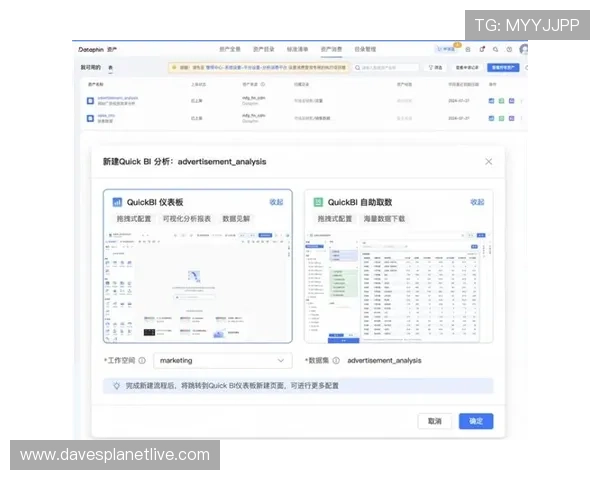The width and height of the screenshot is (600, 480).
Task: Click the blue dashboard action icon in second row
Action: (x=491, y=118)
